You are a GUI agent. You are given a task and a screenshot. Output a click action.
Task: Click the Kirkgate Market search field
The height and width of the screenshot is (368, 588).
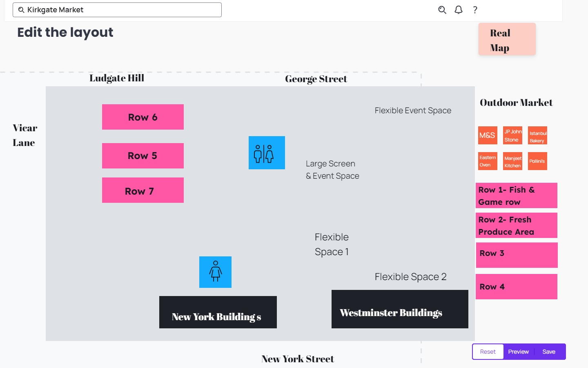117,10
